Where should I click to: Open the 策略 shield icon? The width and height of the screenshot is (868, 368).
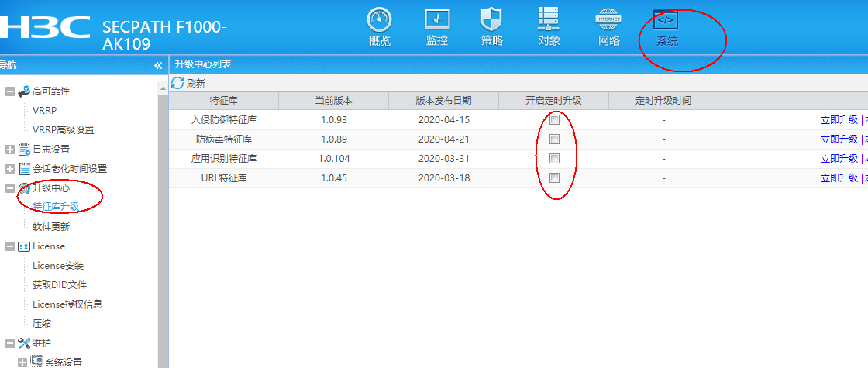tap(491, 19)
